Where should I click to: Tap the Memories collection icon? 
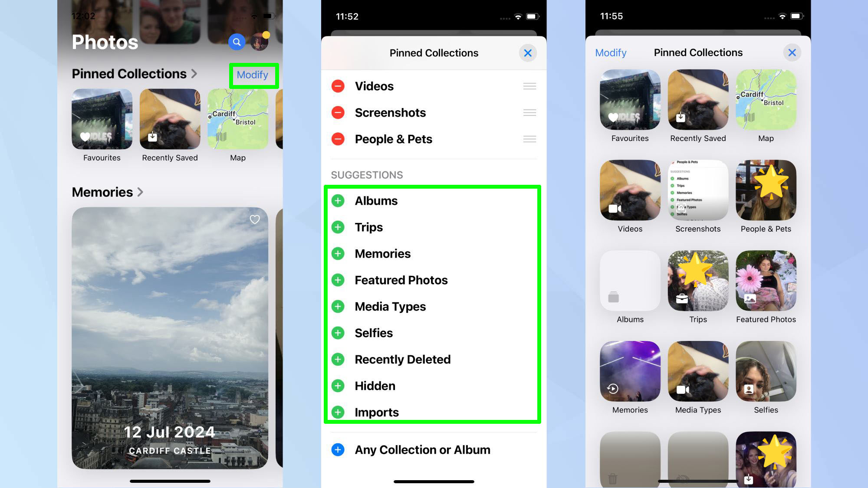pyautogui.click(x=630, y=371)
